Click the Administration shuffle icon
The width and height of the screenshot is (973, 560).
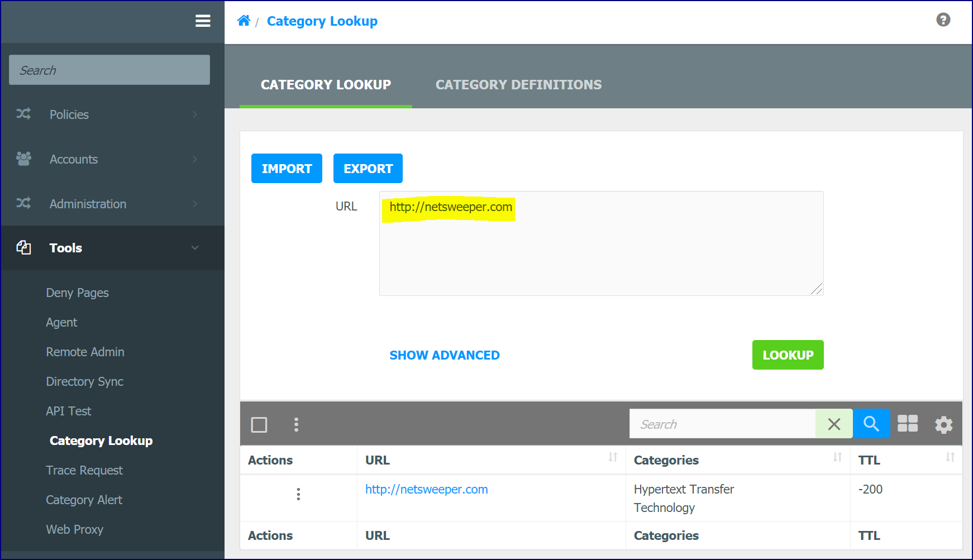(23, 203)
